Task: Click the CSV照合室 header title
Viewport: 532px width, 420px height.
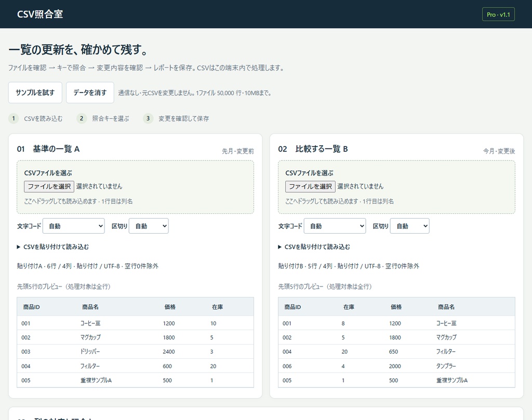Action: click(x=39, y=14)
